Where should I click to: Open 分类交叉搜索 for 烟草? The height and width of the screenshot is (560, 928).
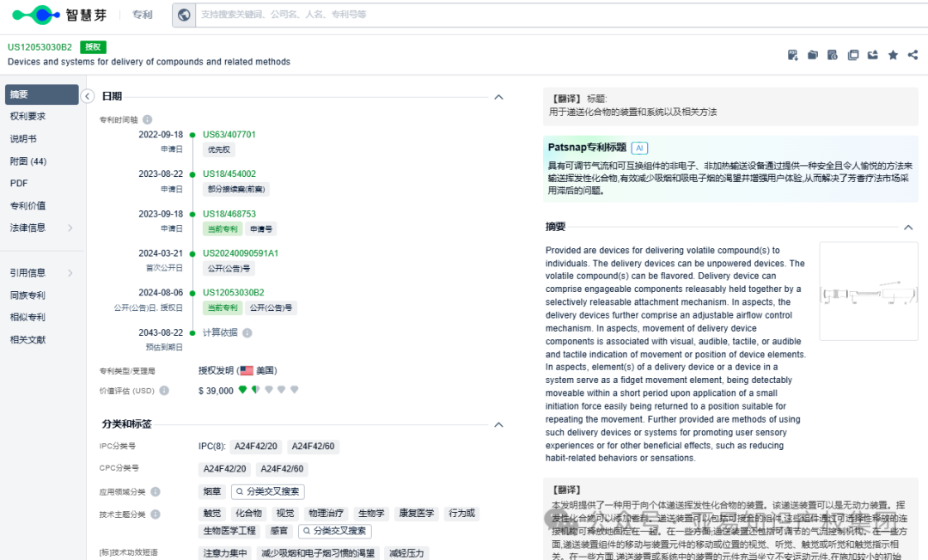(267, 491)
